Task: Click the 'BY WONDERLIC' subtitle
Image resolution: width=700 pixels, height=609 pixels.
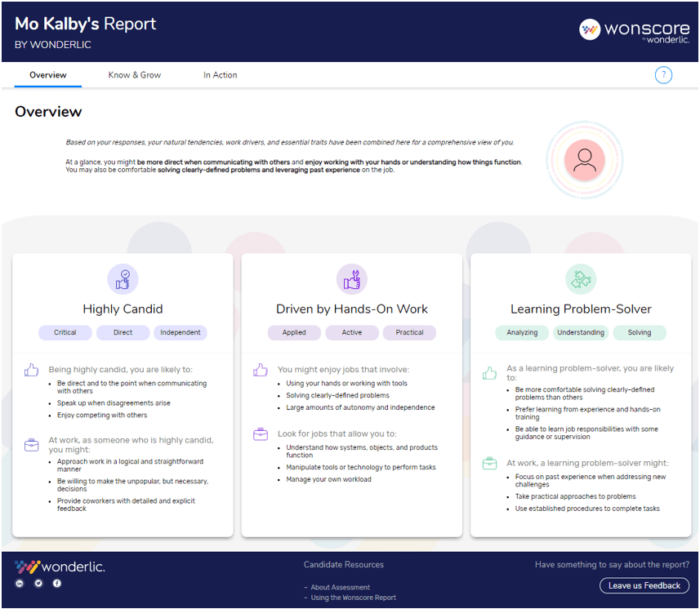Action: point(52,45)
